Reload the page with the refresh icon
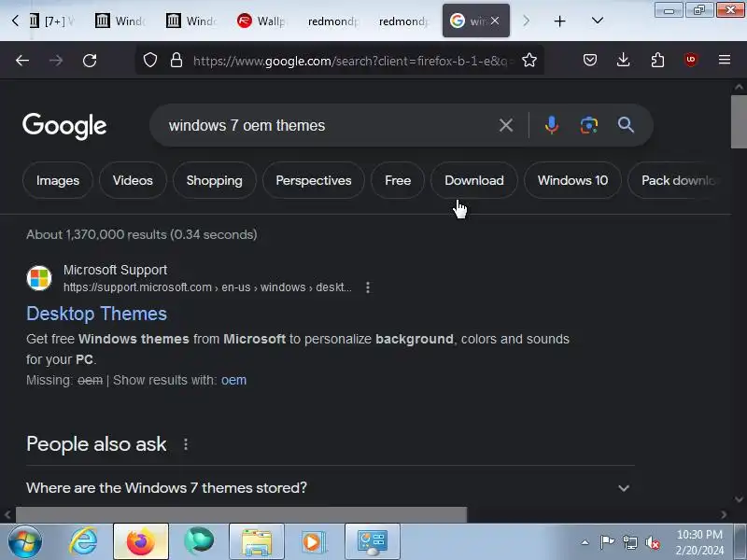 [90, 61]
